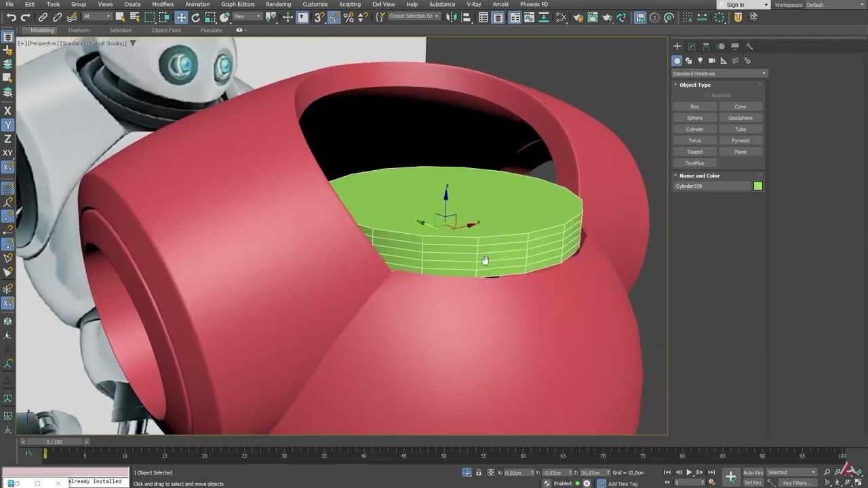Image resolution: width=868 pixels, height=488 pixels.
Task: Click the Teapot primitive button
Action: pyautogui.click(x=694, y=152)
